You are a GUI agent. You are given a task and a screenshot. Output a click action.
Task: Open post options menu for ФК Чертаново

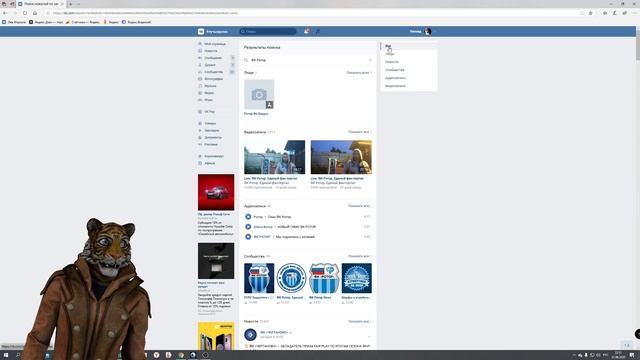(369, 337)
